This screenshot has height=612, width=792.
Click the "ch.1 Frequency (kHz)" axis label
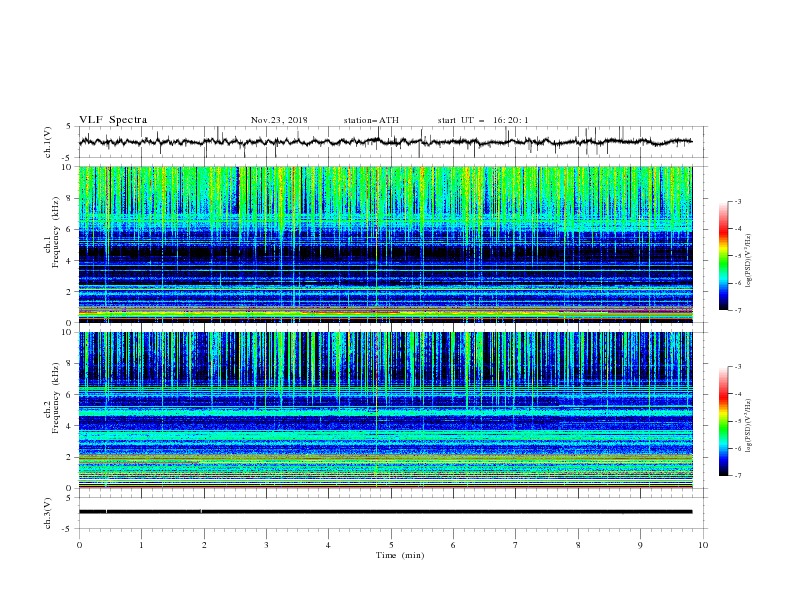click(x=52, y=233)
